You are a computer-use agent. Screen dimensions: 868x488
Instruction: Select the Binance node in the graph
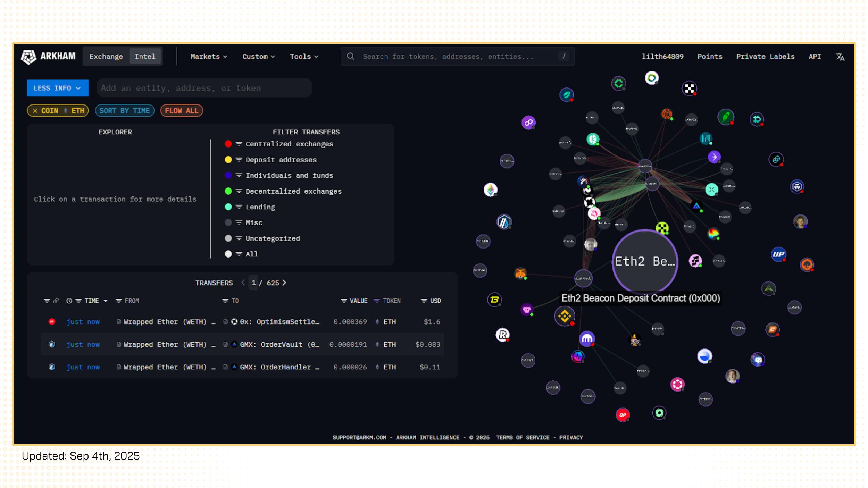565,316
